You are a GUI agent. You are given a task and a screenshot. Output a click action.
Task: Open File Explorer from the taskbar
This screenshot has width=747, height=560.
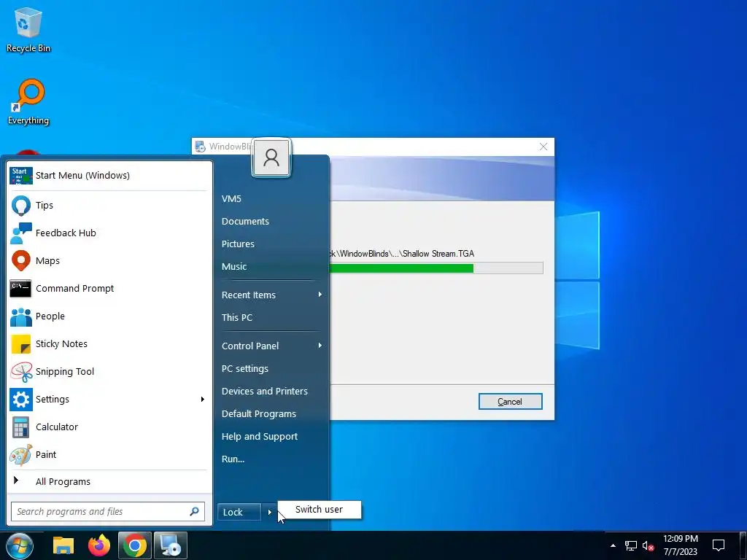coord(63,545)
